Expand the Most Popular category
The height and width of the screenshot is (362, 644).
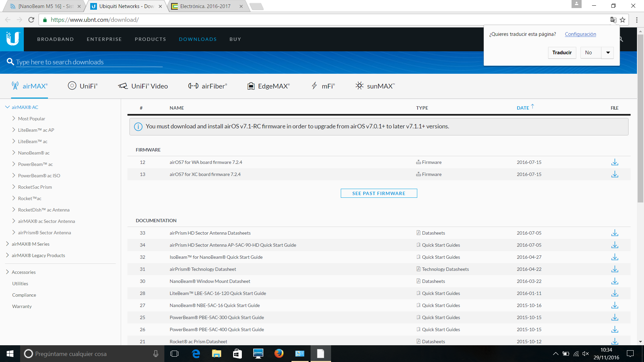(14, 119)
